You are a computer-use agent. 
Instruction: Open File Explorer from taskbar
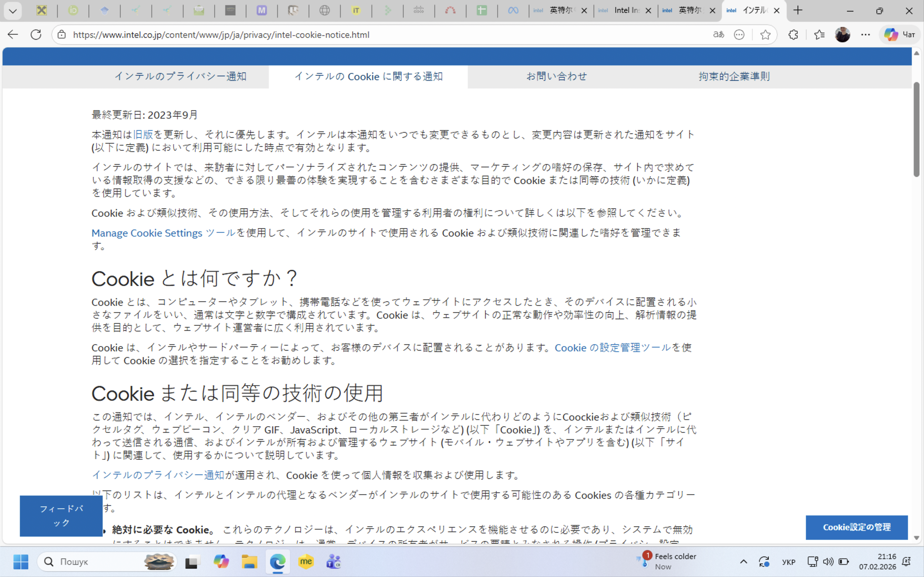[249, 562]
